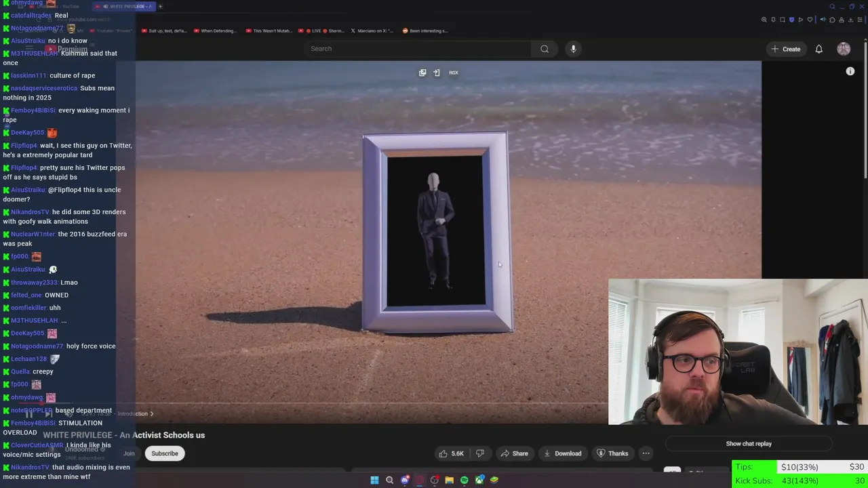This screenshot has height=488, width=868.
Task: Click the search magnifier button
Action: [544, 49]
